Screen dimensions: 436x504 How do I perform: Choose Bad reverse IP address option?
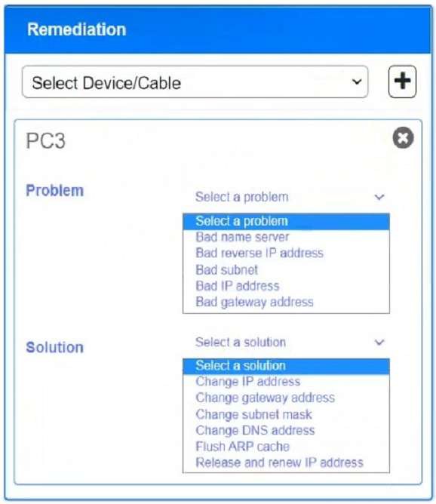click(x=287, y=254)
